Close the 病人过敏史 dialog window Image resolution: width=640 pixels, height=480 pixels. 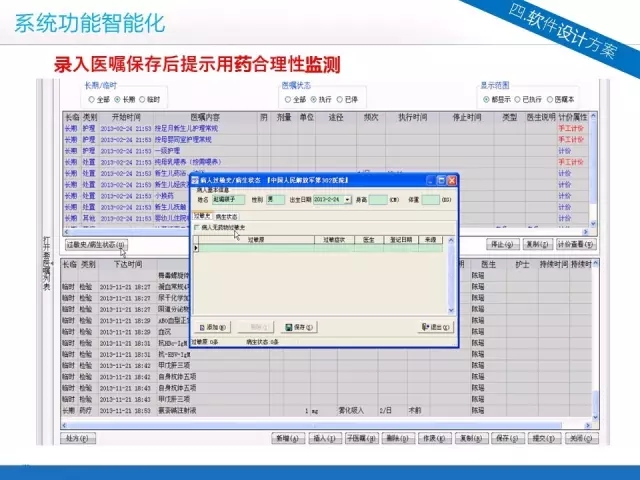[451, 181]
